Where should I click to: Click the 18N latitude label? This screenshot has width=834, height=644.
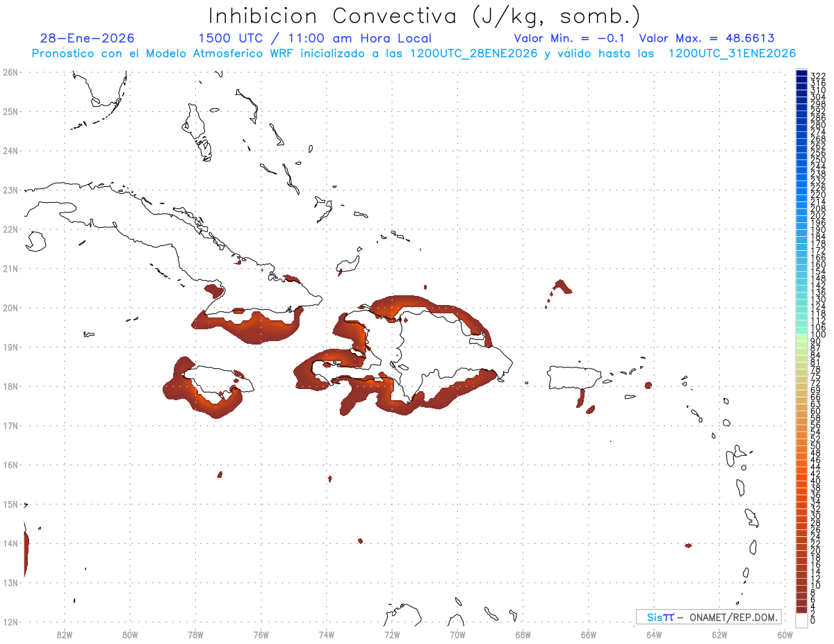(10, 386)
